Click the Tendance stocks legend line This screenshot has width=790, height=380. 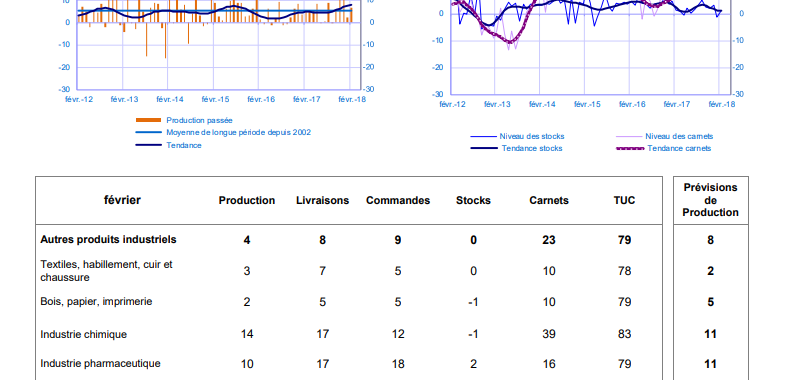tap(484, 148)
